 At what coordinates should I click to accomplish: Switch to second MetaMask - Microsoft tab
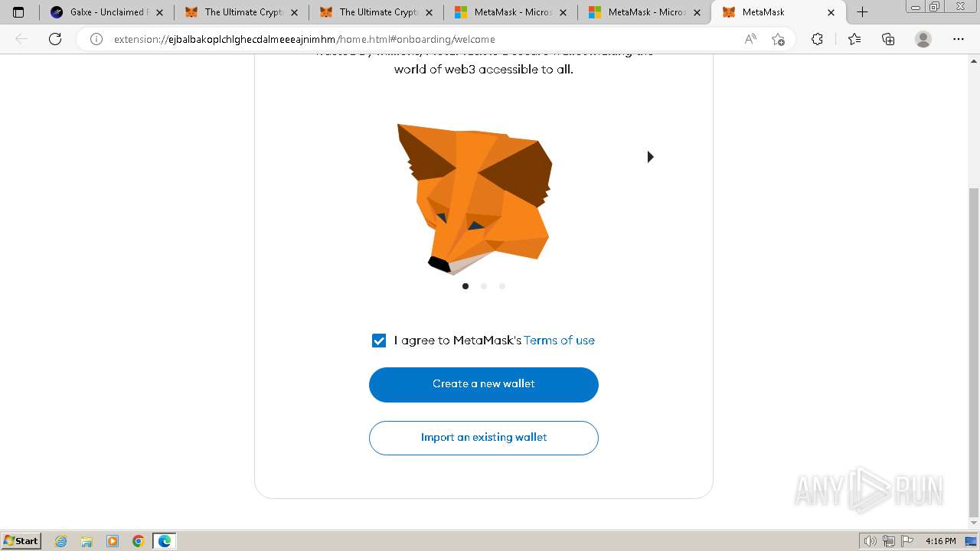646,12
